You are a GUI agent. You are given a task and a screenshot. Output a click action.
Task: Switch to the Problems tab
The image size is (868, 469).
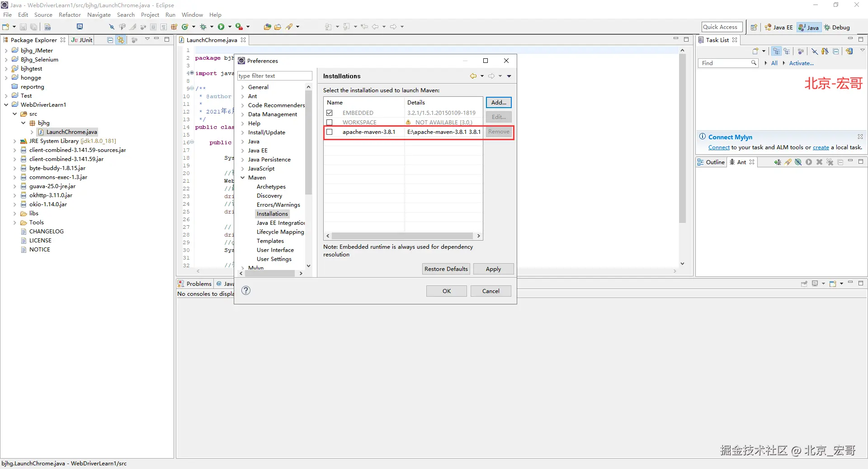[x=195, y=284]
